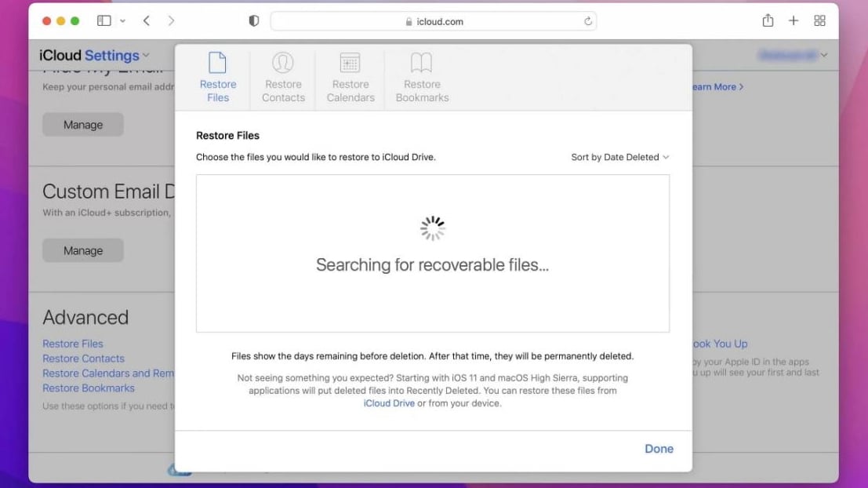The height and width of the screenshot is (488, 868).
Task: Click Manage under Custom Email Domain
Action: (83, 250)
